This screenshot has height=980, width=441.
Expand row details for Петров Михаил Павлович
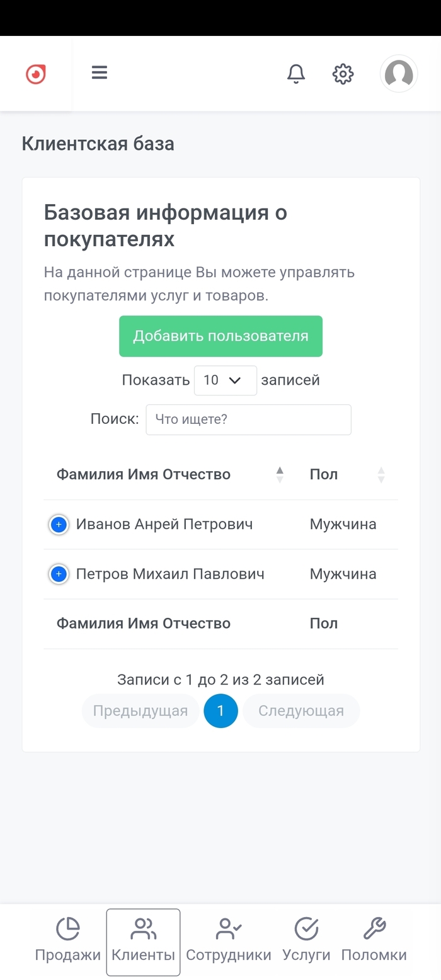[x=59, y=574]
